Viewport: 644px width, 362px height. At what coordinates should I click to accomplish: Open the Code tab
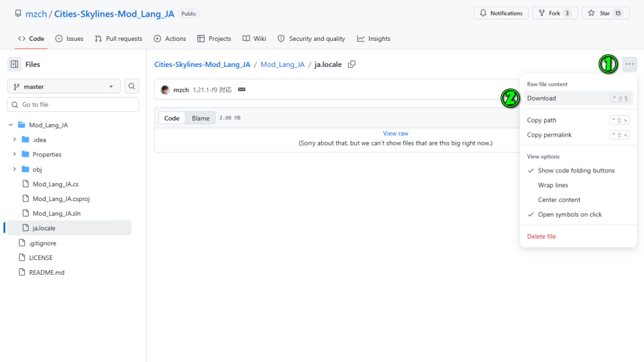(32, 39)
